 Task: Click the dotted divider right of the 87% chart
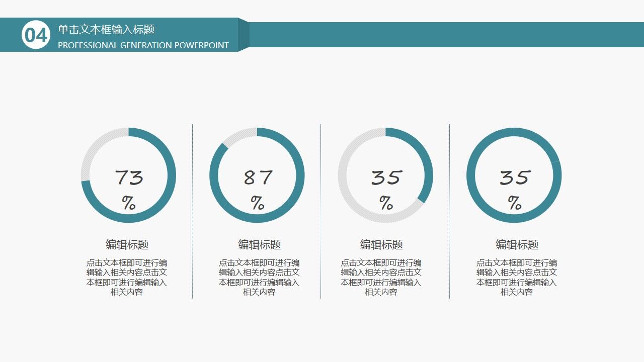point(321,211)
